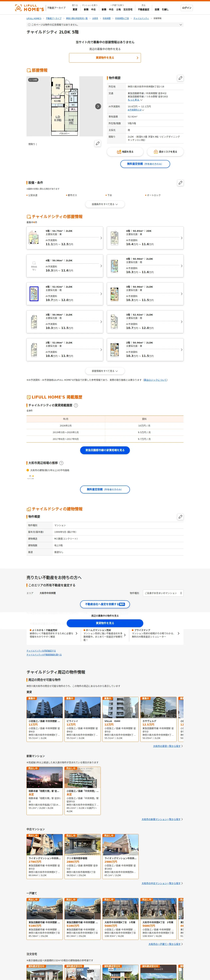Breadcrumb link 神奈川県の市区町村一覧
210x980 pixels.
(77, 18)
